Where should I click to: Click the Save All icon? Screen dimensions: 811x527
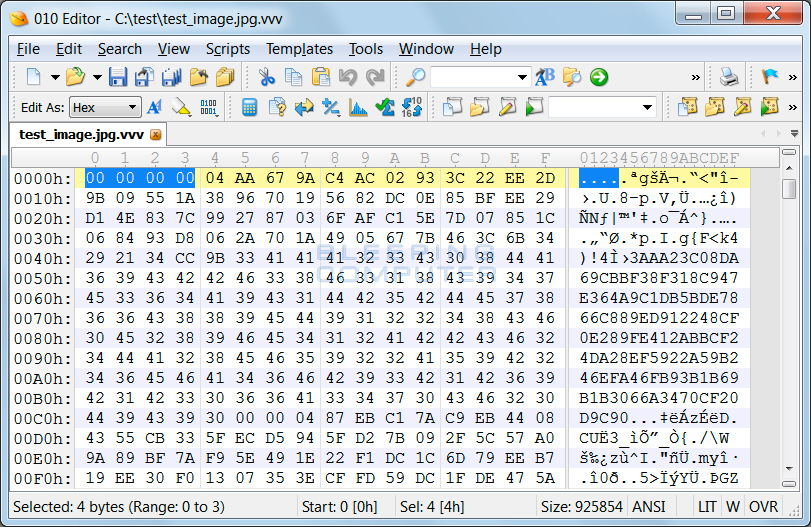[x=172, y=77]
